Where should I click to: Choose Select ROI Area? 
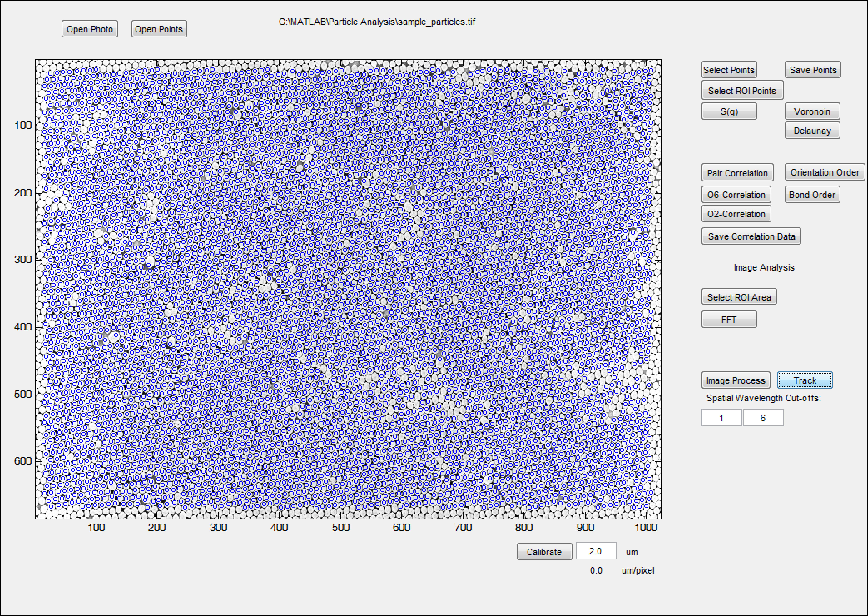click(x=739, y=297)
